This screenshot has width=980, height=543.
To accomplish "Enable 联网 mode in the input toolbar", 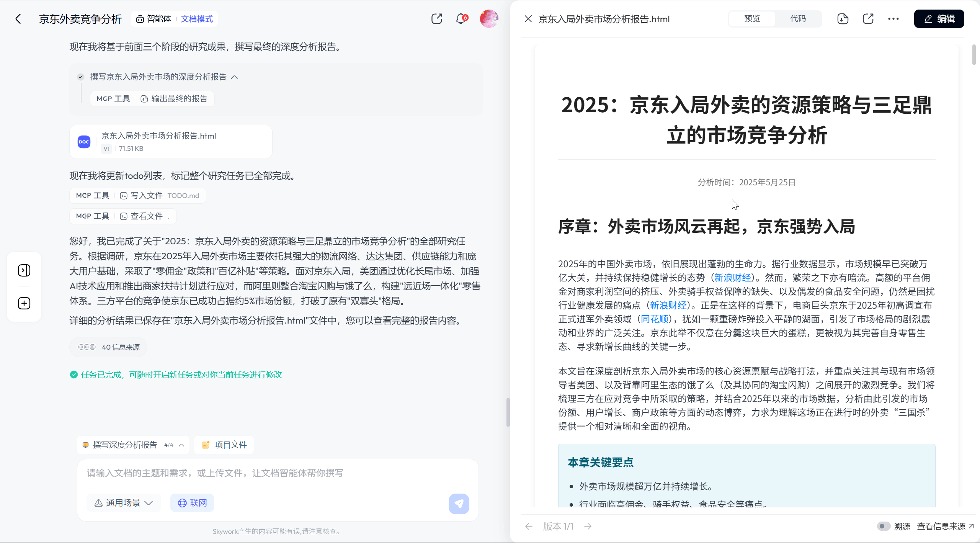I will click(x=192, y=502).
